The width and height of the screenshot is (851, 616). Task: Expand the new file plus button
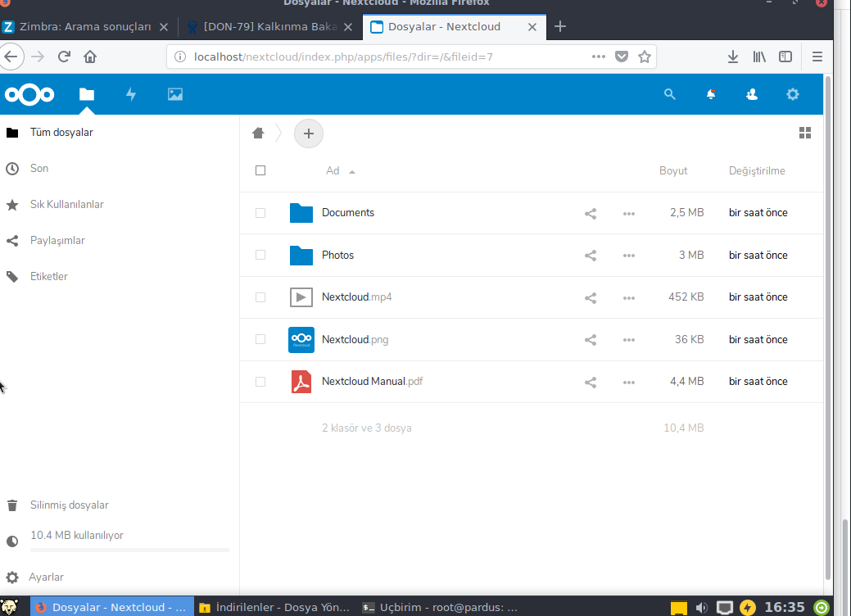pos(308,133)
